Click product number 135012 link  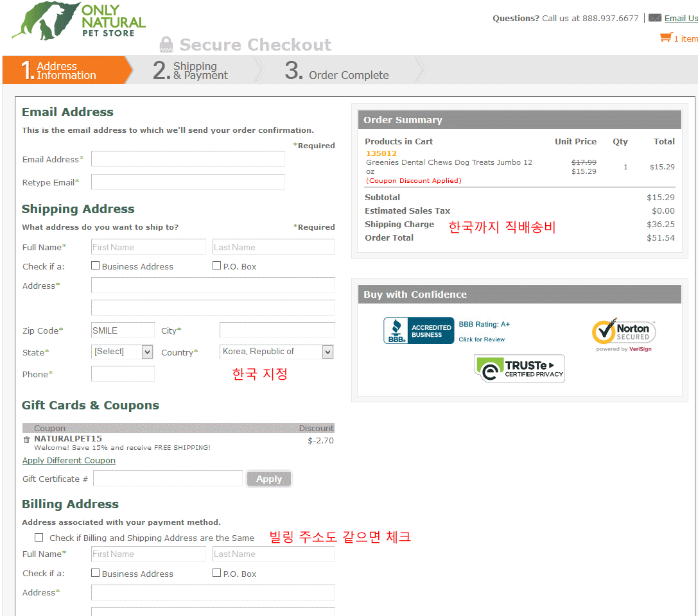381,153
